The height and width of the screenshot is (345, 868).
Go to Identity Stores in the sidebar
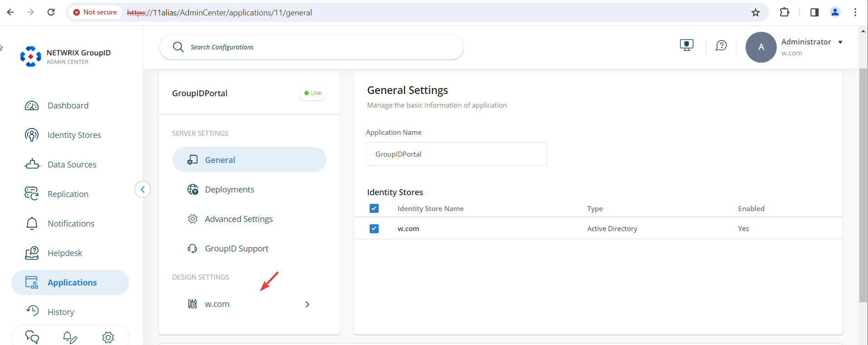(70, 135)
